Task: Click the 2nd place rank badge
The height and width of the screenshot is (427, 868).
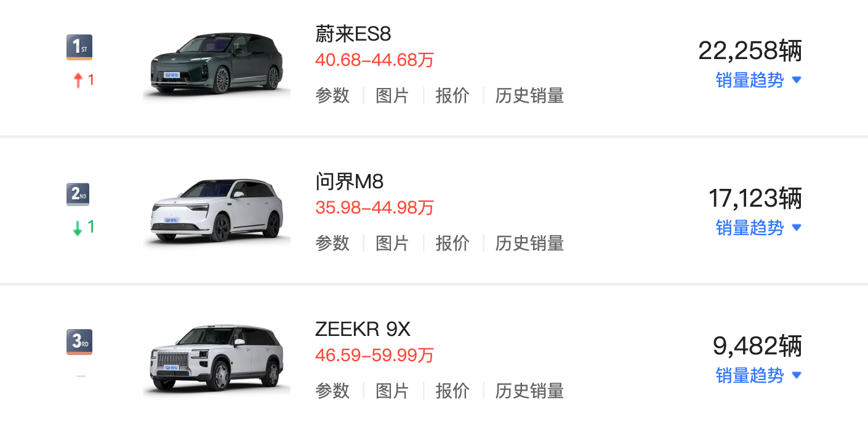Action: click(79, 195)
